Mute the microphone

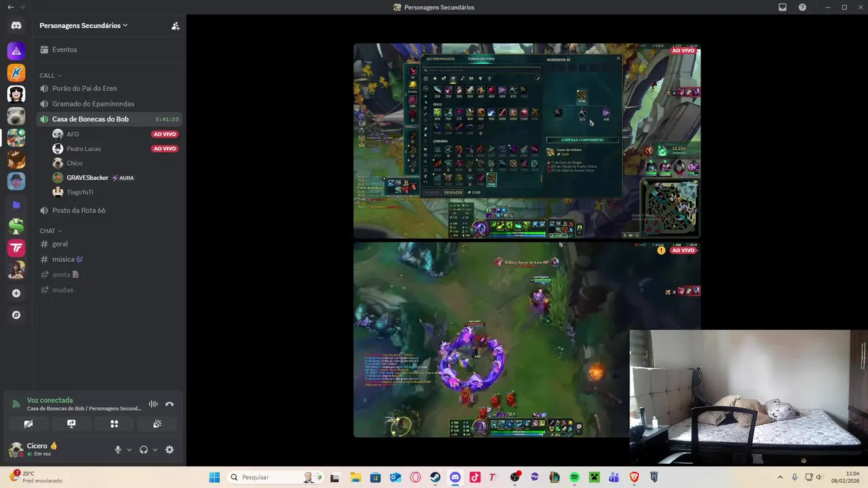pyautogui.click(x=118, y=449)
